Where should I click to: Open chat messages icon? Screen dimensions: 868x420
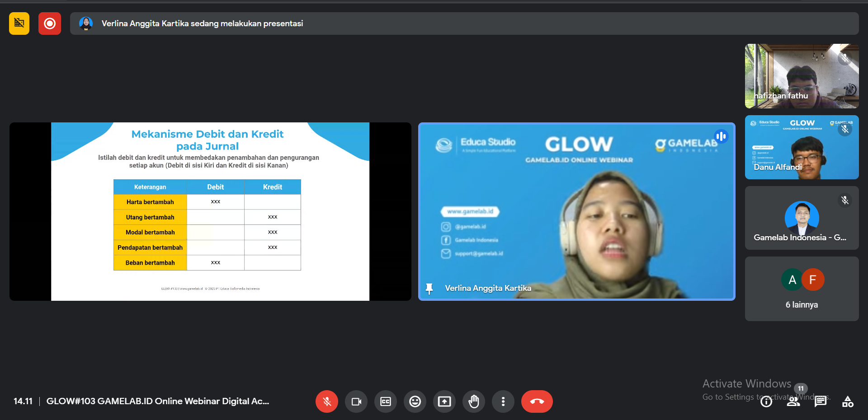point(821,401)
